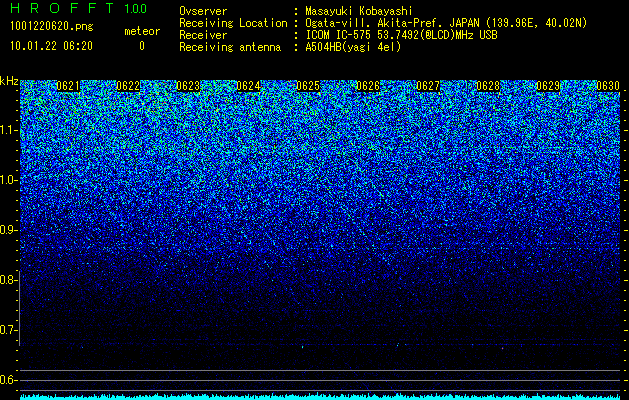Click the 0630 time marker

(x=608, y=86)
